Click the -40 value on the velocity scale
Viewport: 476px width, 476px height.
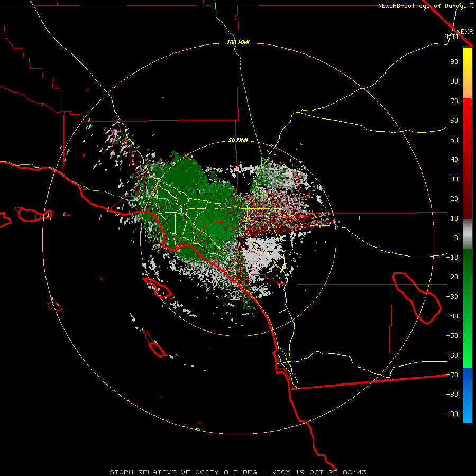pyautogui.click(x=452, y=316)
